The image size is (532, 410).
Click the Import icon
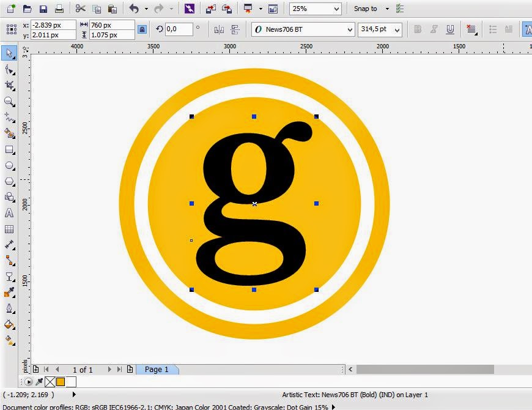(211, 9)
